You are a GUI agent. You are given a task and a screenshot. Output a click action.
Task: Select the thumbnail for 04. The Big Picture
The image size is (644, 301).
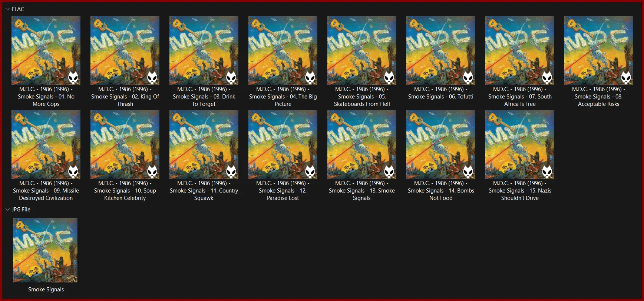pos(283,51)
